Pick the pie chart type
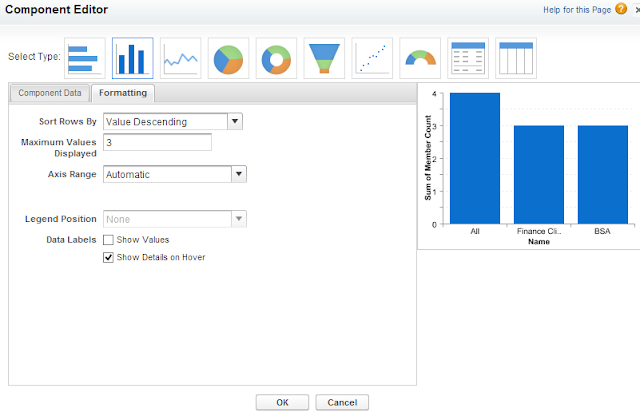Image resolution: width=640 pixels, height=412 pixels. [x=229, y=58]
